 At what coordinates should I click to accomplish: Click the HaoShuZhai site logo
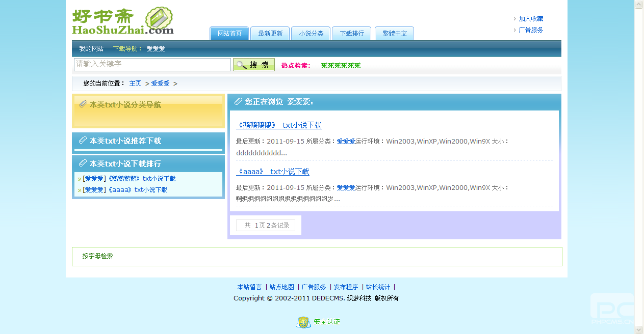123,21
